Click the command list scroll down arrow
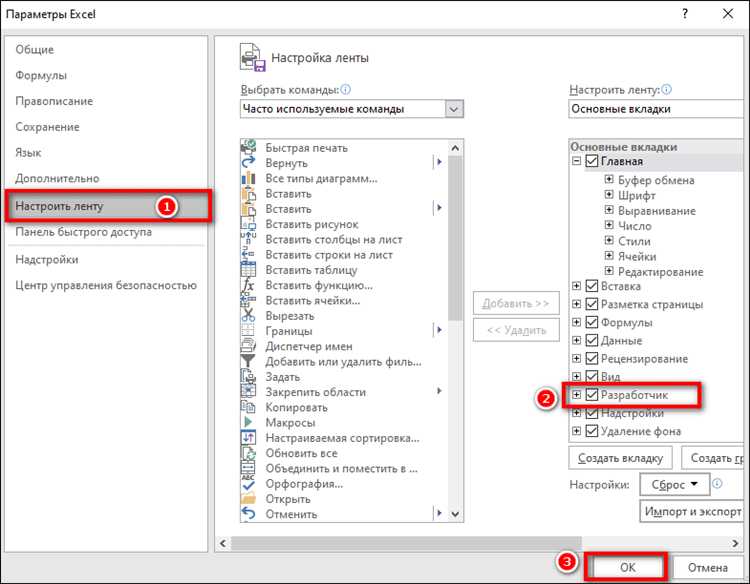This screenshot has width=750, height=584. click(455, 514)
